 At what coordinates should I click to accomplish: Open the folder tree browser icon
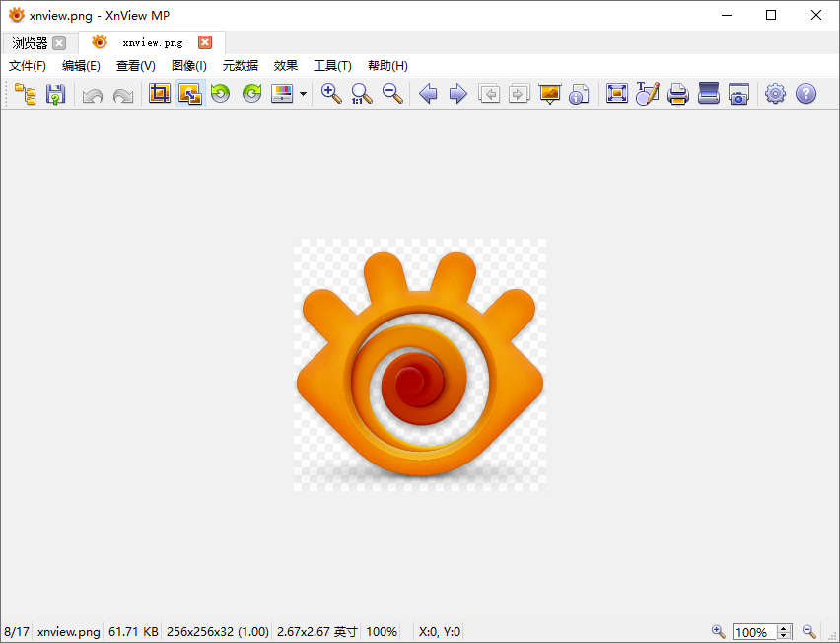(26, 94)
